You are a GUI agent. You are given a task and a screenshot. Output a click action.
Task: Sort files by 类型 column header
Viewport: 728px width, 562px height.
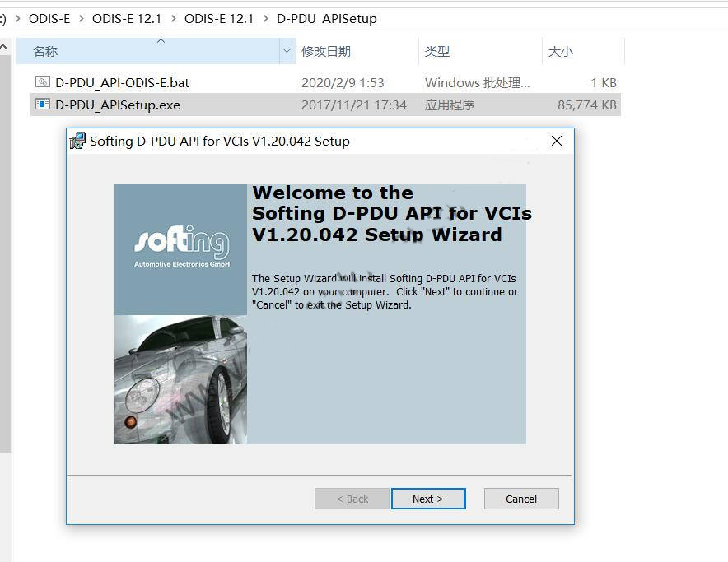tap(437, 51)
